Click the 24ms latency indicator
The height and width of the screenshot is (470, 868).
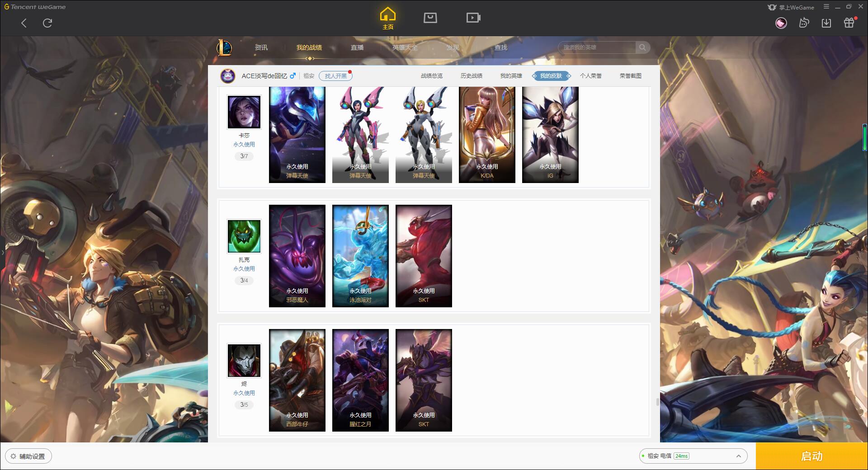point(681,456)
